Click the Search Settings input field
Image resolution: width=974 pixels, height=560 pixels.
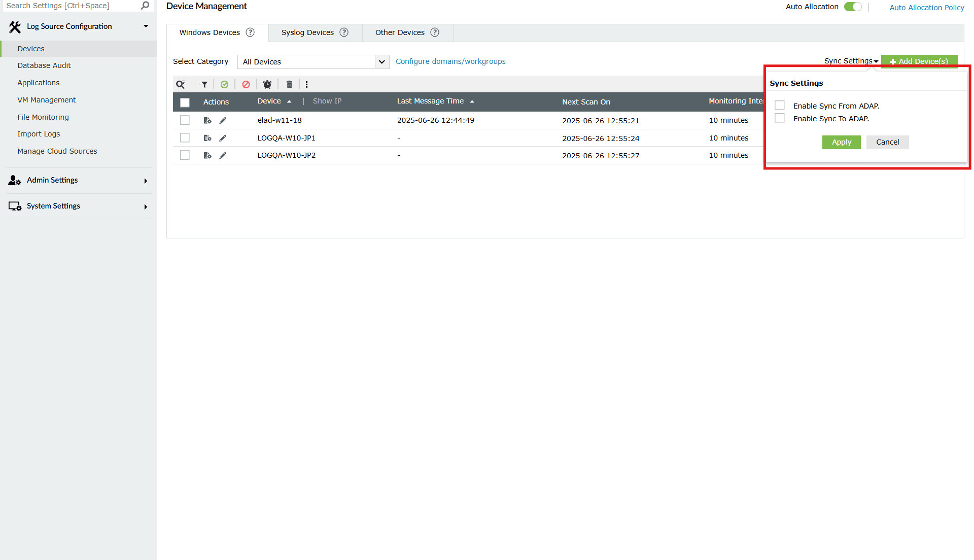71,6
